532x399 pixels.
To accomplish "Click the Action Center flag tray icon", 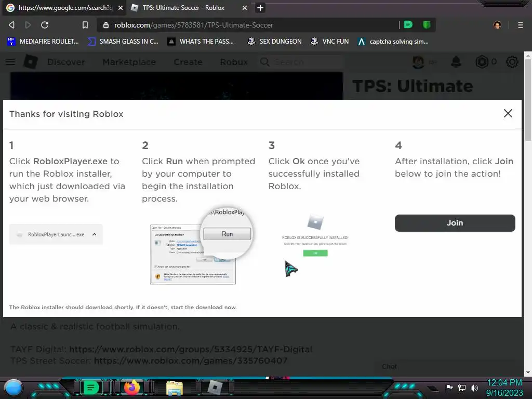I will click(x=449, y=388).
